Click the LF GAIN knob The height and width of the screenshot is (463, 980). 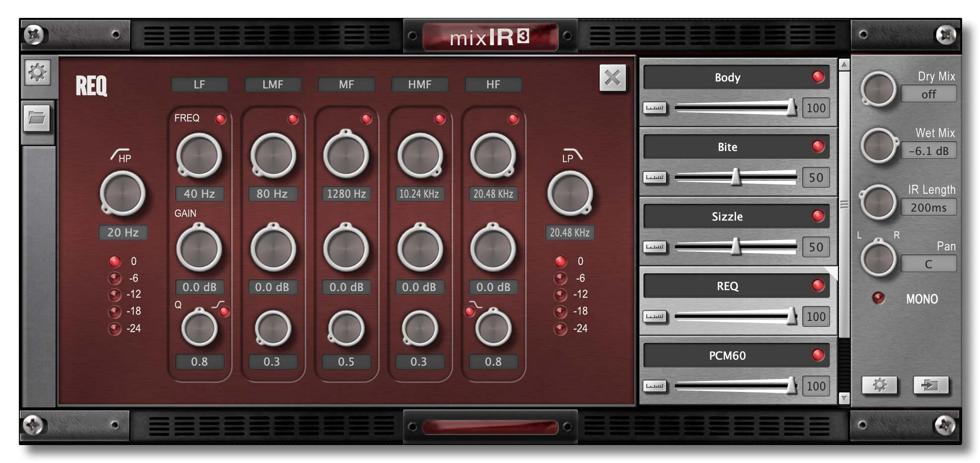click(199, 248)
